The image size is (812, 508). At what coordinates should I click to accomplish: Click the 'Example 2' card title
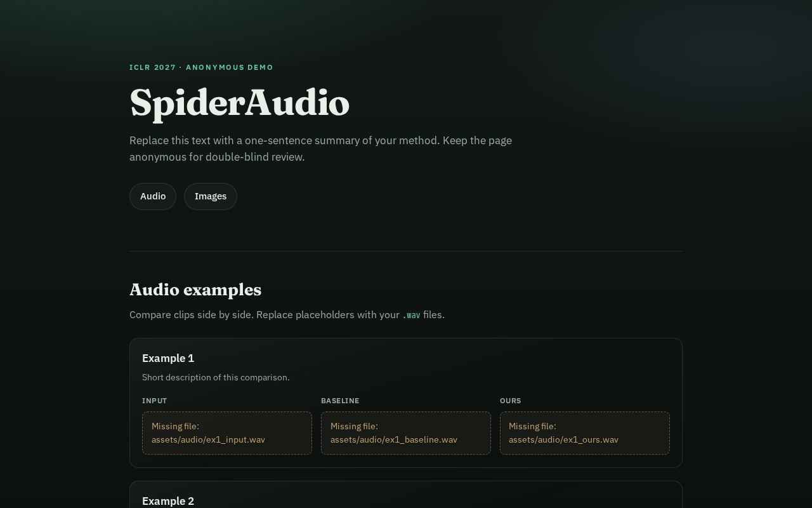coord(168,501)
